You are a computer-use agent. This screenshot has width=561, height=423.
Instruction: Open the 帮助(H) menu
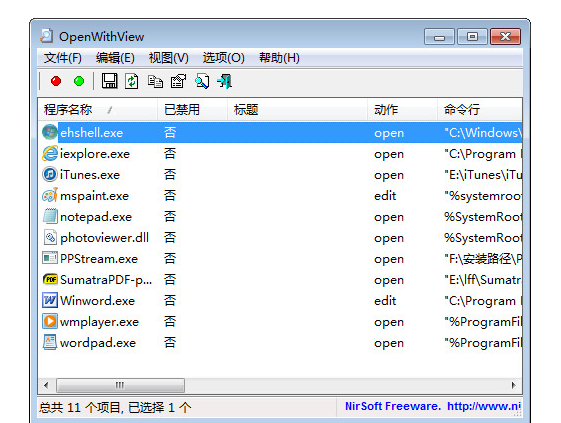pos(279,58)
